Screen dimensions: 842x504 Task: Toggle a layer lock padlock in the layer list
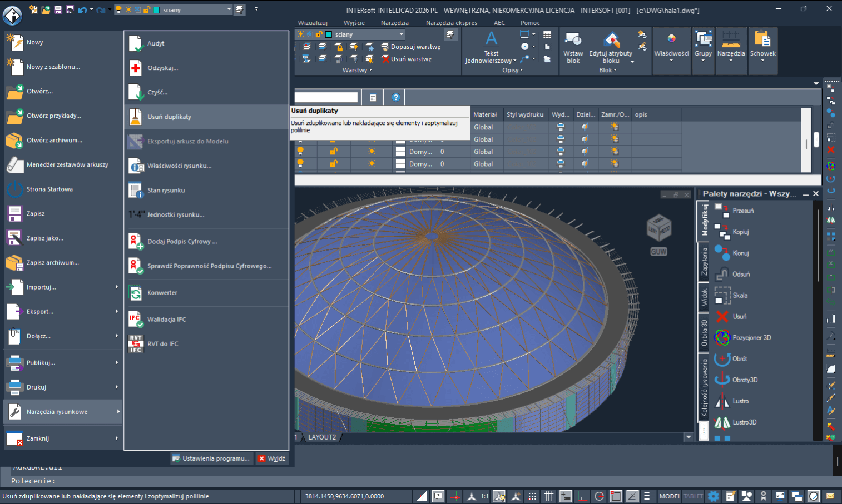[334, 151]
